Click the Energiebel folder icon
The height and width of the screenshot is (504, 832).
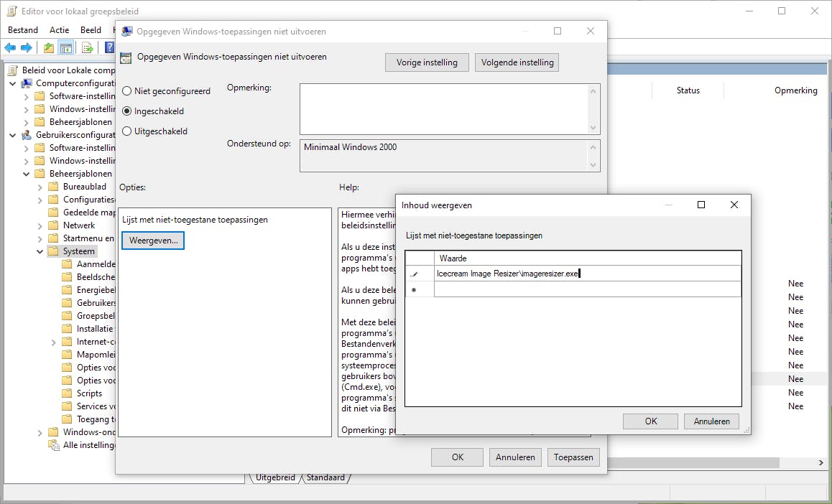[x=67, y=290]
